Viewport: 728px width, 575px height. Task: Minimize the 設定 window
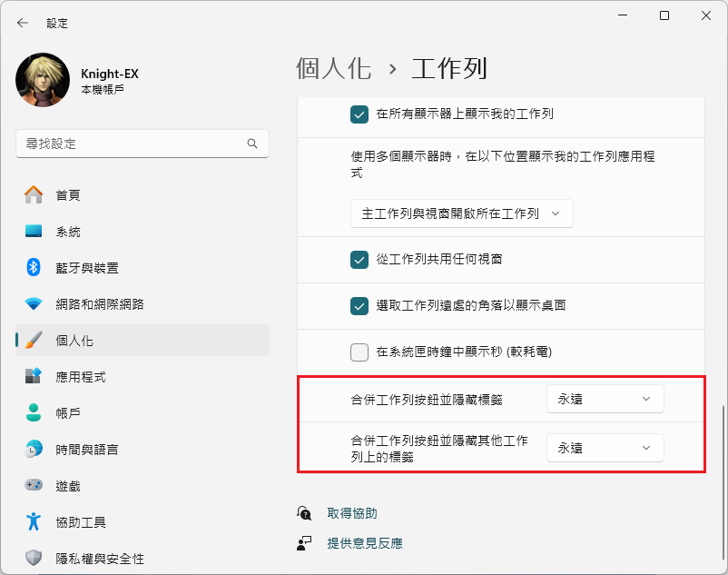pos(623,15)
